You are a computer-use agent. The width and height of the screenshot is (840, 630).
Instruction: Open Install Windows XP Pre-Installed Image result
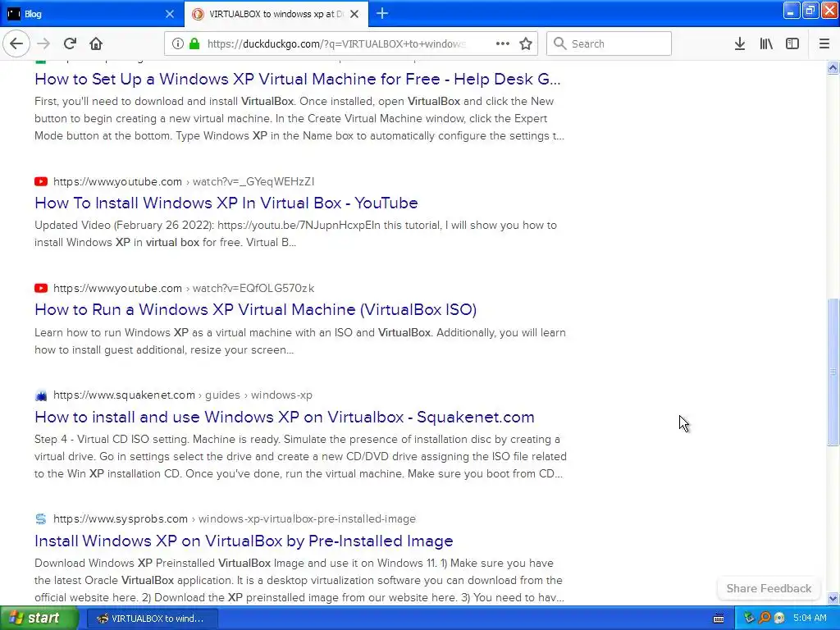[244, 541]
